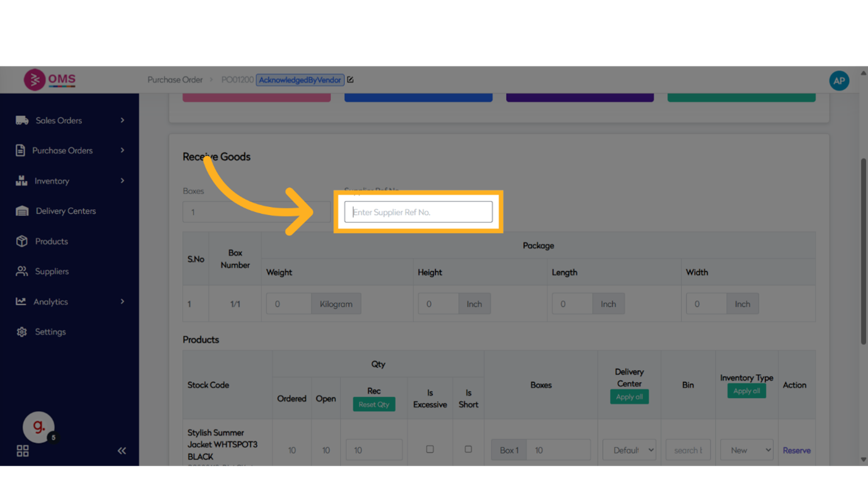Screen dimensions: 868x488
Task: Tick the Is Excessive checkbox
Action: pos(430,450)
